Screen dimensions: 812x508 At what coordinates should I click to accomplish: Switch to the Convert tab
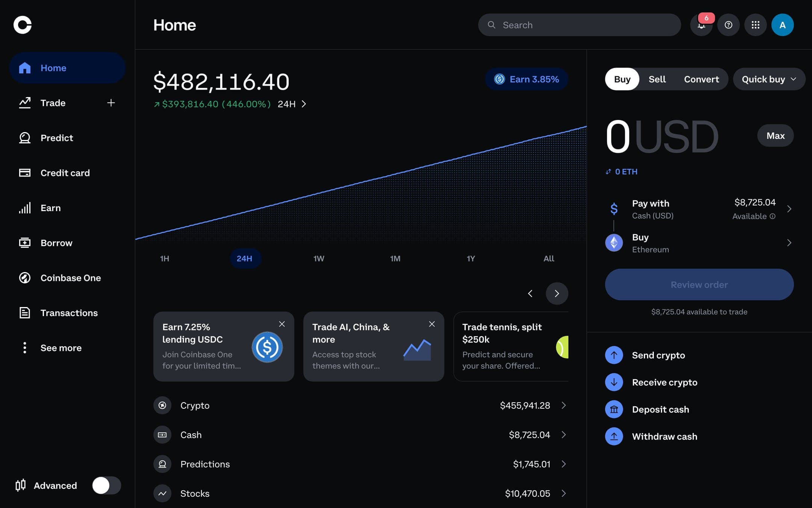click(x=701, y=79)
